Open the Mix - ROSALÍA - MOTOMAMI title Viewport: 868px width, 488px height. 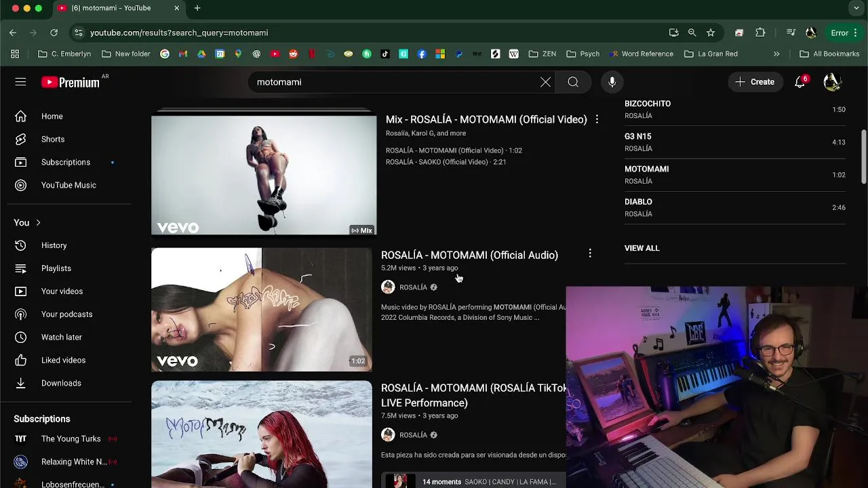486,119
